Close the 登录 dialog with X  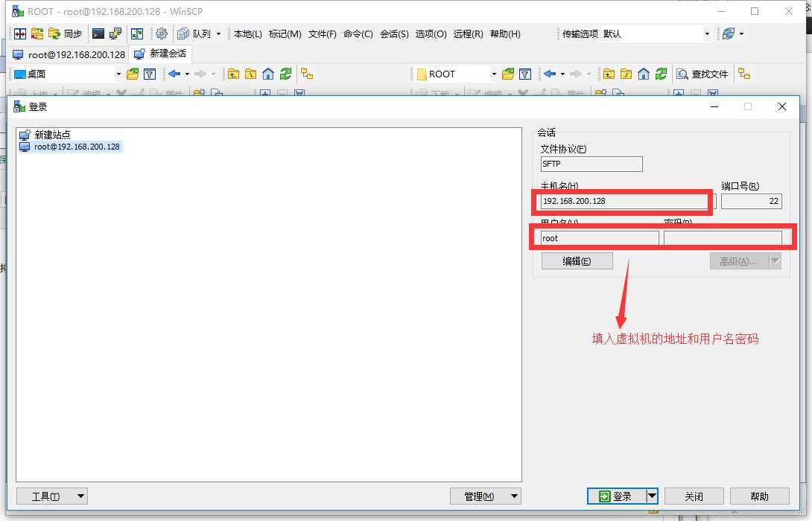click(782, 106)
